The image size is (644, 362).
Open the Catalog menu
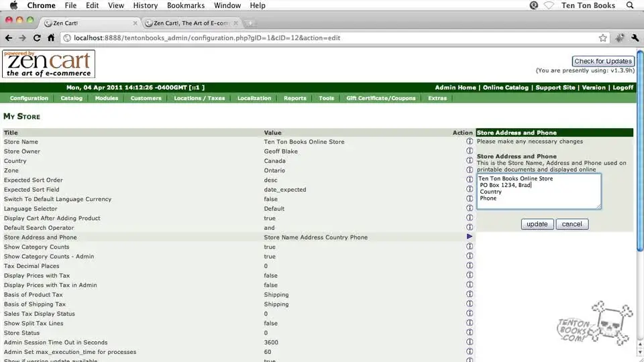click(72, 98)
